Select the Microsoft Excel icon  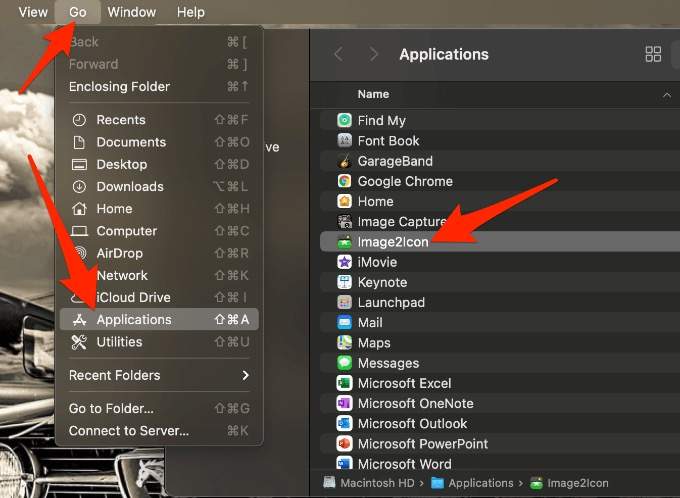(344, 383)
